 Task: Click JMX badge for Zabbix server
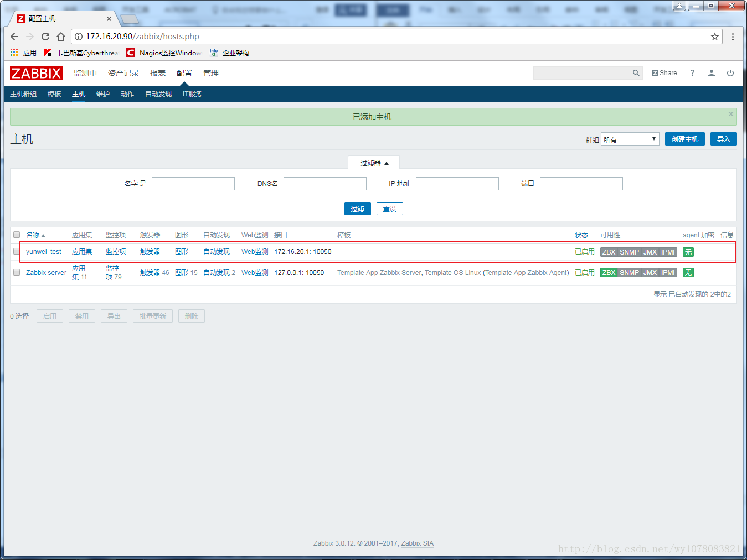650,273
